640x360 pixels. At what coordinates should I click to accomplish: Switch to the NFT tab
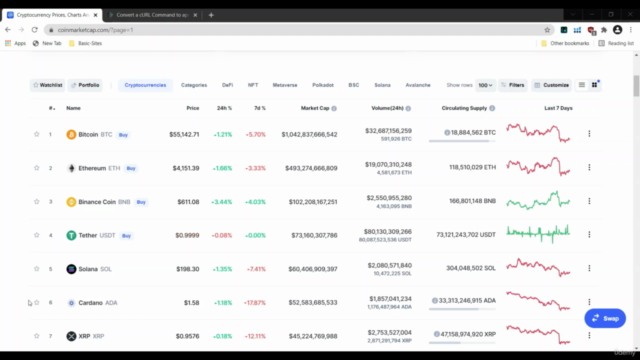pyautogui.click(x=253, y=85)
